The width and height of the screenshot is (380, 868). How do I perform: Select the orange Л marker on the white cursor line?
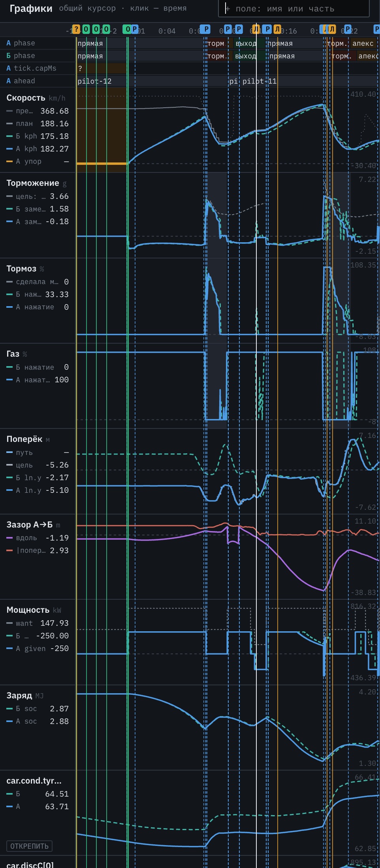[x=256, y=29]
